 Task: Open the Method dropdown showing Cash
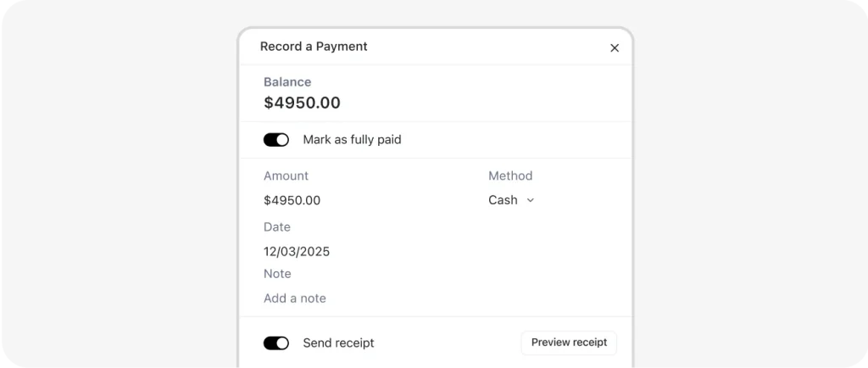[x=511, y=200]
